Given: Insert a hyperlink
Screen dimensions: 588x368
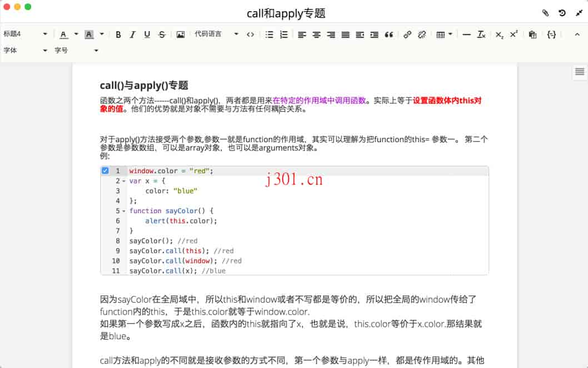Looking at the screenshot, I should click(x=407, y=34).
